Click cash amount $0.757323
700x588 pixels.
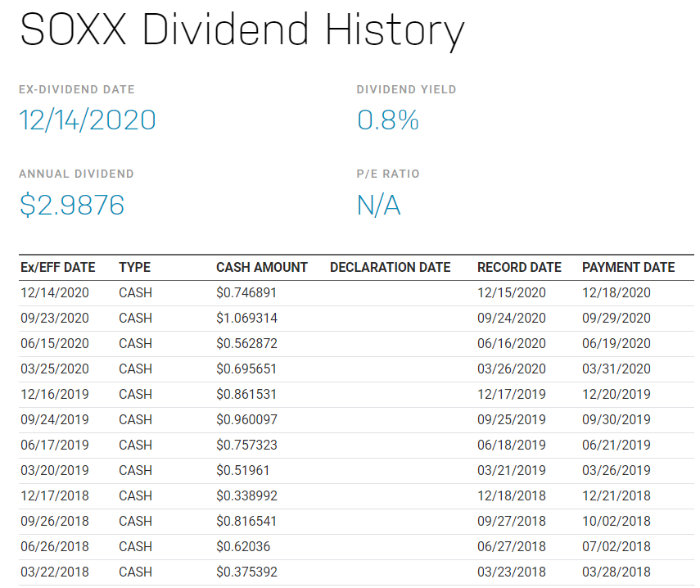tap(247, 446)
